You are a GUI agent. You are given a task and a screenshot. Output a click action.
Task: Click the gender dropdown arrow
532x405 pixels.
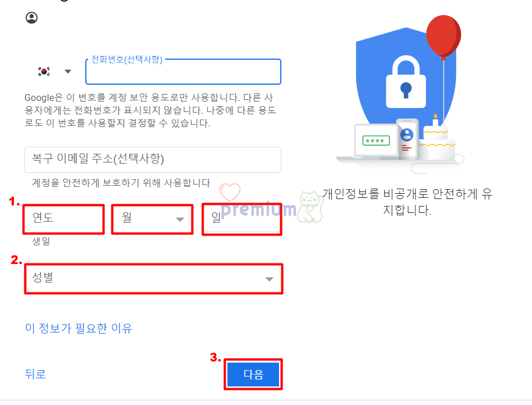click(269, 279)
